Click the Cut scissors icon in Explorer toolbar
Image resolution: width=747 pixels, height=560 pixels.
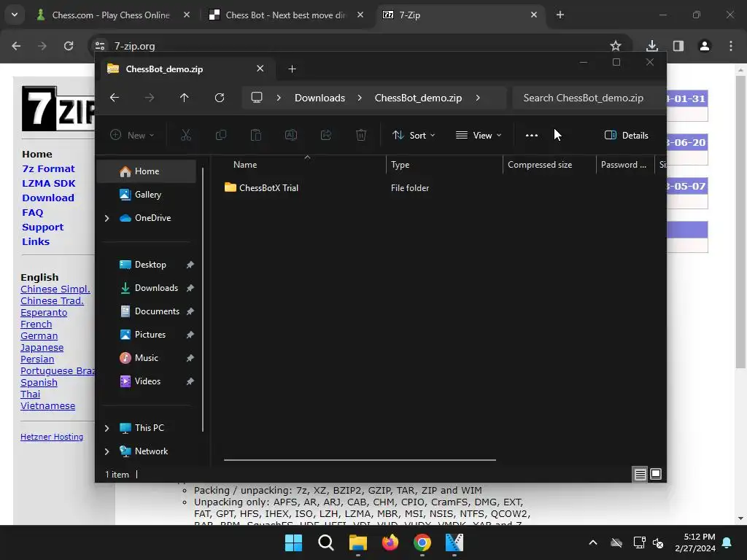click(x=186, y=135)
